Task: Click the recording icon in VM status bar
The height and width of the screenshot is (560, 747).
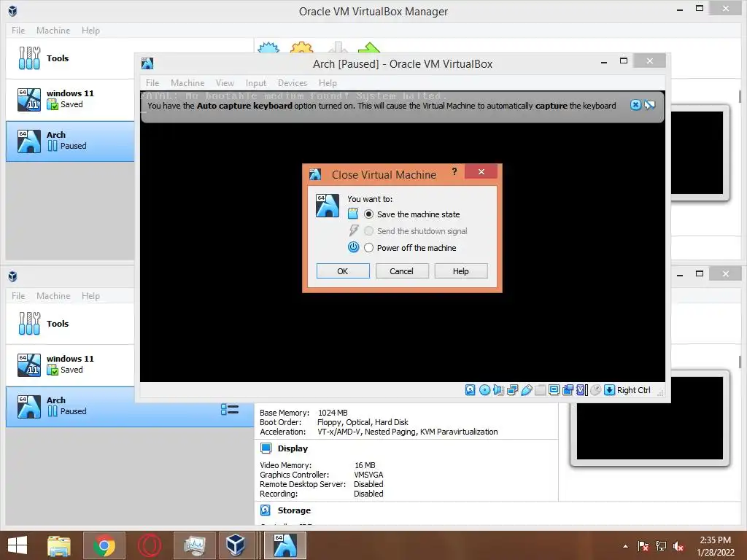Action: point(568,390)
